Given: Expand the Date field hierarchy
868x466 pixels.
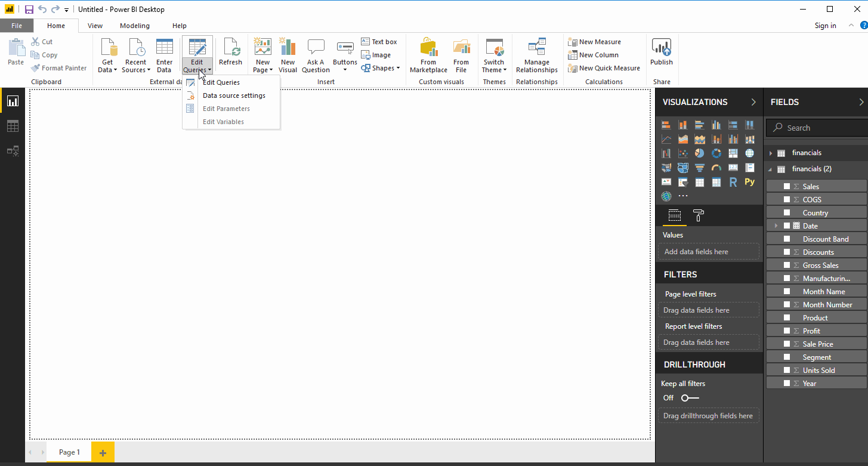Looking at the screenshot, I should pos(776,226).
